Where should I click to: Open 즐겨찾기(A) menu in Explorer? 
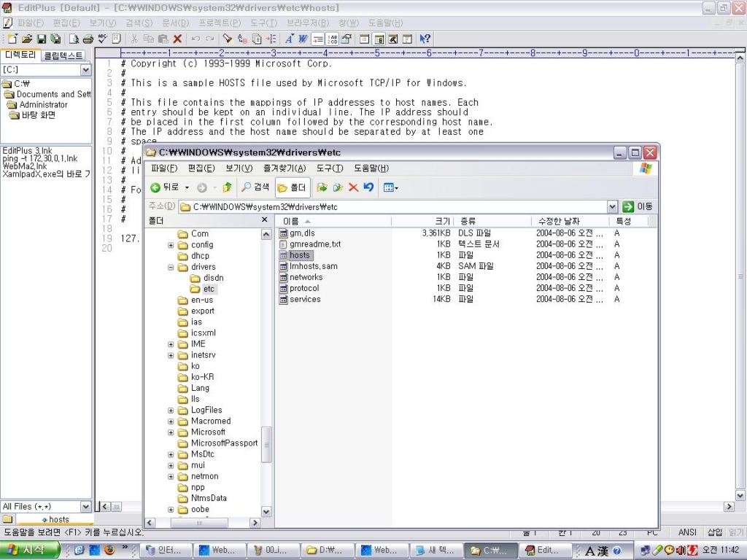click(285, 168)
